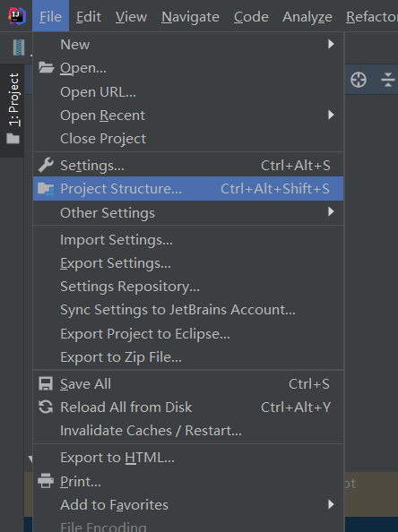The height and width of the screenshot is (532, 398).
Task: Click the collapse all icon
Action: point(387,80)
